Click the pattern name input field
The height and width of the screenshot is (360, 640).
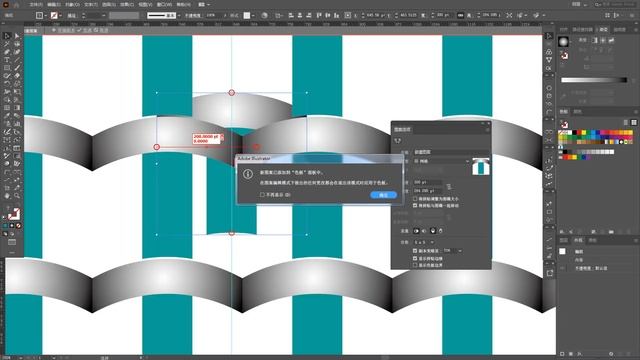(451, 152)
